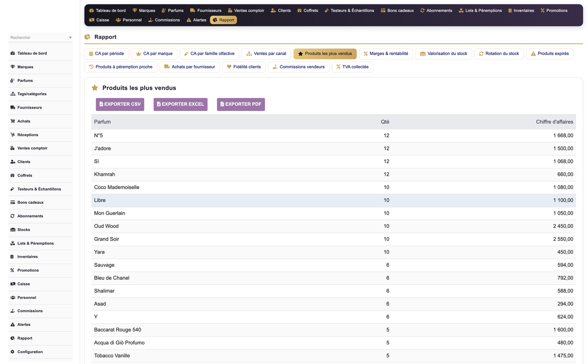588x364 pixels.
Task: Open Promotions in top navigation
Action: pyautogui.click(x=554, y=11)
